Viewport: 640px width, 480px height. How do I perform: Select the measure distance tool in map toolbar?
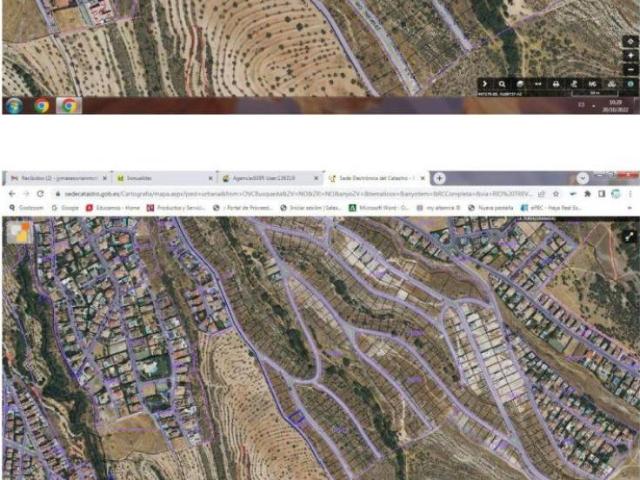(x=538, y=84)
